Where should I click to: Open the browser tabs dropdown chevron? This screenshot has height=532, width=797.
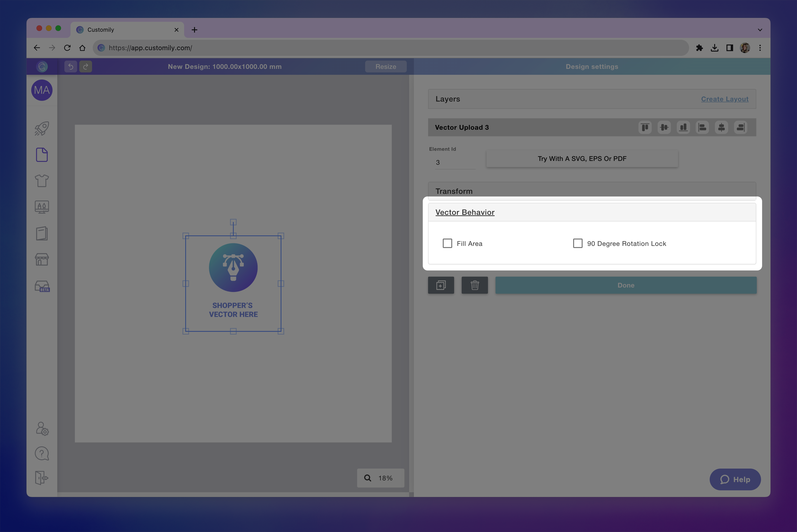[760, 30]
